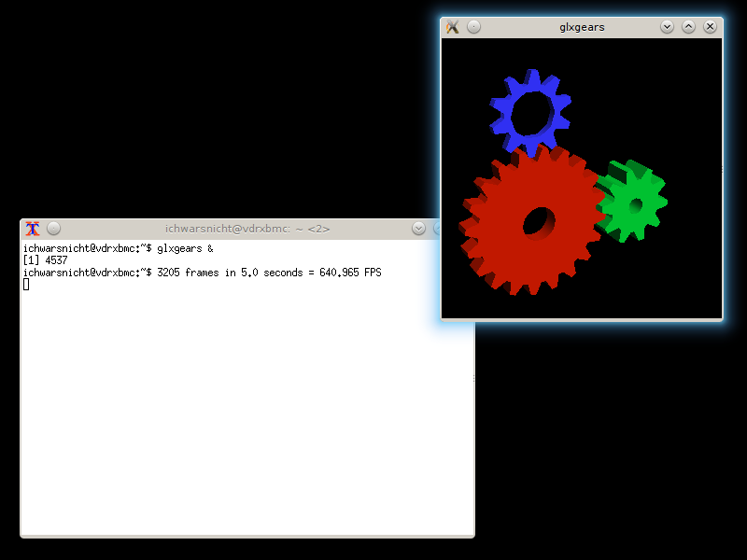Click the '3205 frames' output text
The width and height of the screenshot is (747, 560).
pos(188,273)
